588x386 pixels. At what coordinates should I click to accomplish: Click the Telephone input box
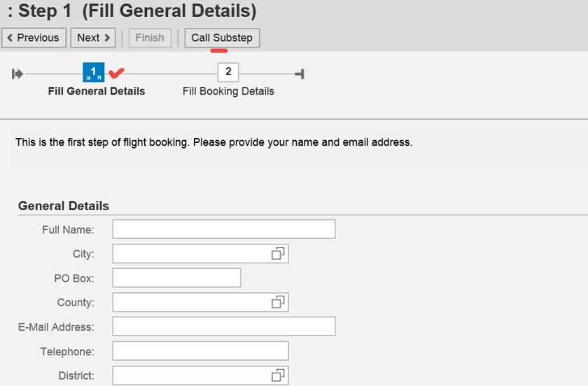[200, 351]
